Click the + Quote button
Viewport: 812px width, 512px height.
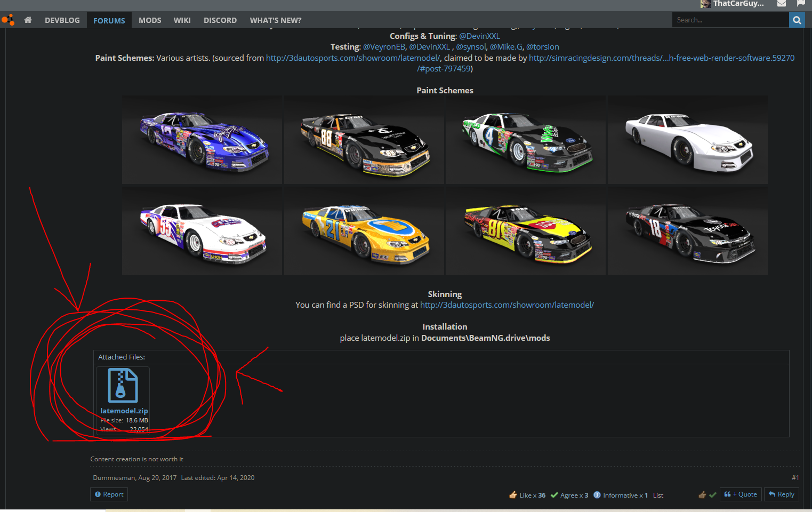(x=741, y=494)
